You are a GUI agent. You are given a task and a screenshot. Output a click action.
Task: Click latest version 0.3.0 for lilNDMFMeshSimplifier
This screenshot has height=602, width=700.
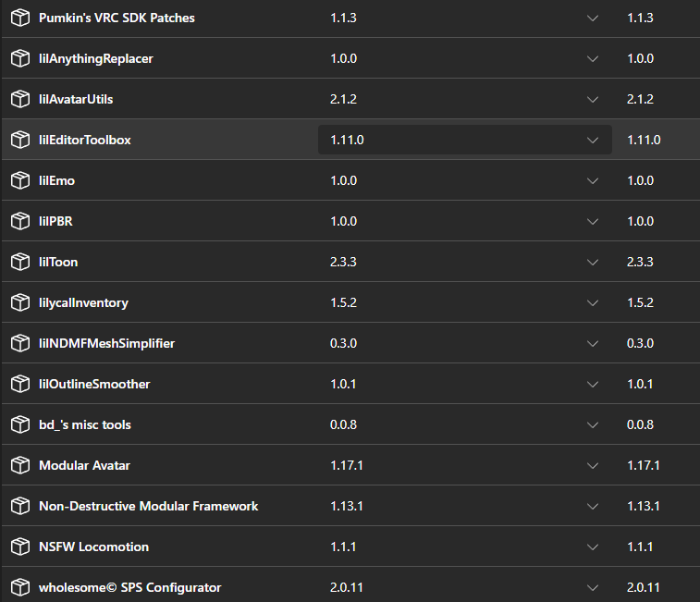pos(640,343)
